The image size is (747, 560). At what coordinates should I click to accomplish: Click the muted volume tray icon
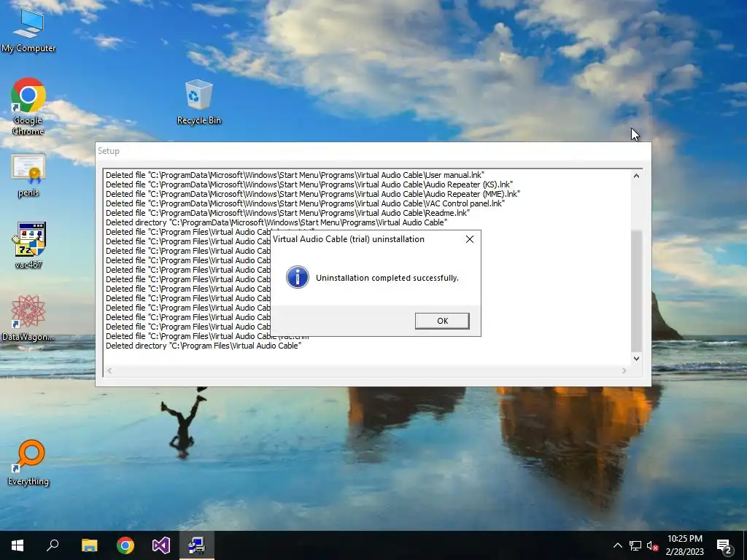click(652, 545)
